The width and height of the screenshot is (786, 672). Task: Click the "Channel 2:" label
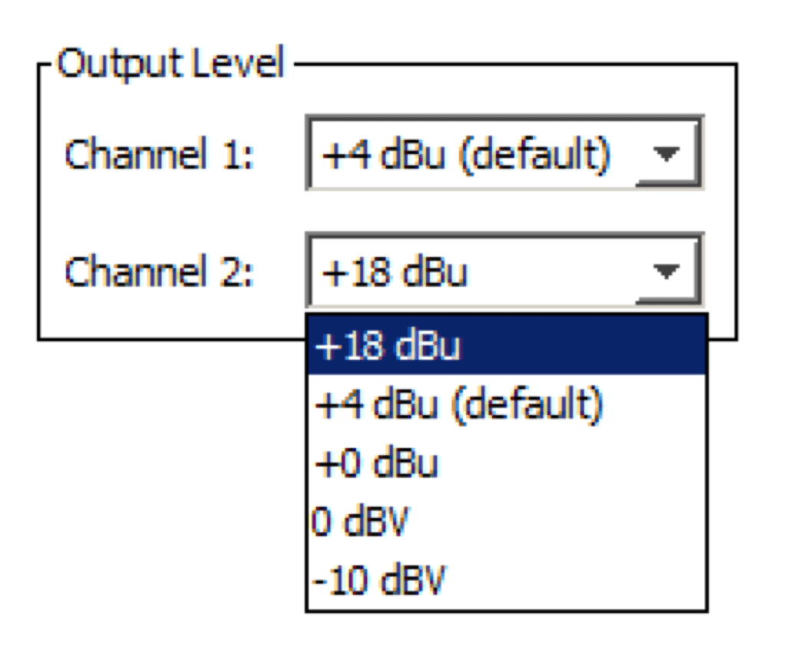tap(159, 272)
